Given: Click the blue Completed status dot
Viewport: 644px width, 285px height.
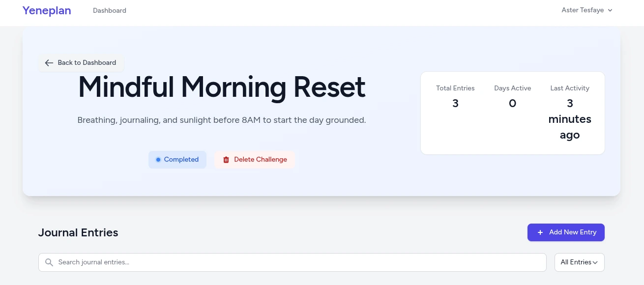Looking at the screenshot, I should 158,160.
